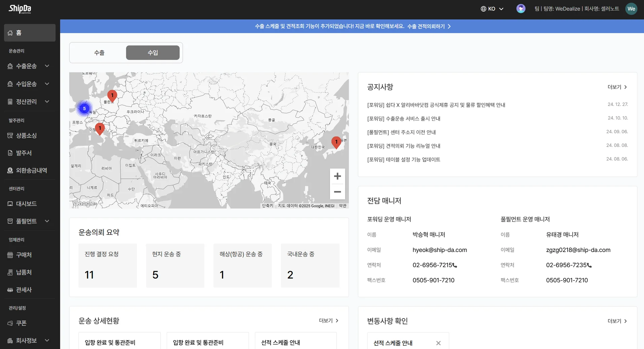Screen dimensions: 644x349
Task: Dismiss the 선적 스케줄 안내 notification
Action: click(438, 343)
